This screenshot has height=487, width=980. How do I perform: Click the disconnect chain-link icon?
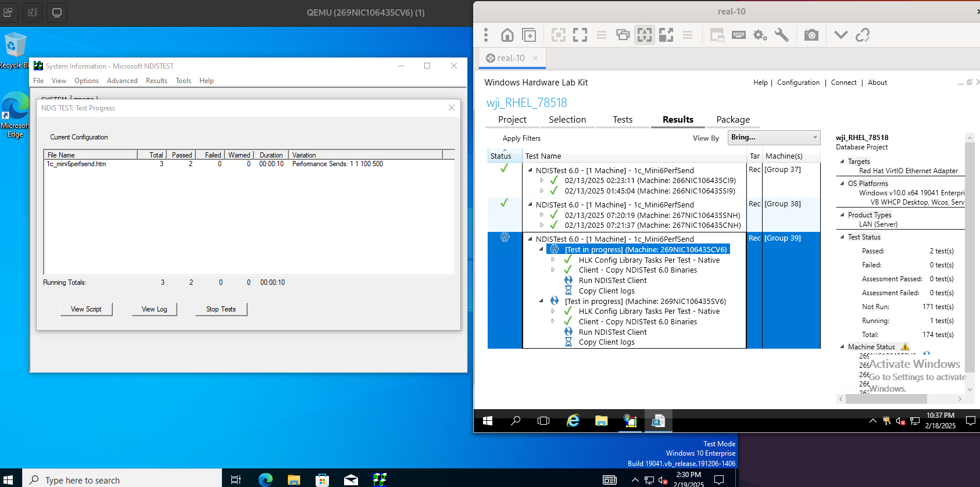[863, 35]
